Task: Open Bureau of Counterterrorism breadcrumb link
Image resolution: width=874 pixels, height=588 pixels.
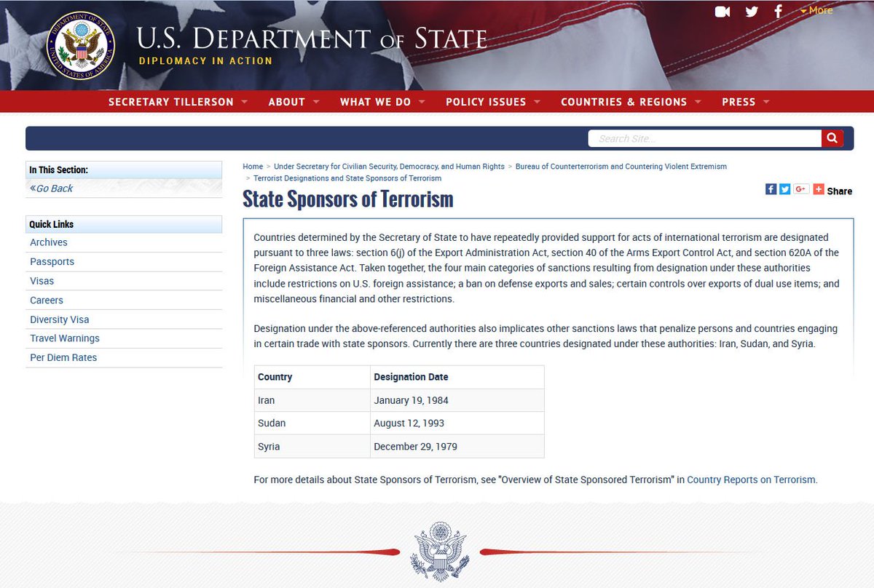Action: tap(621, 167)
